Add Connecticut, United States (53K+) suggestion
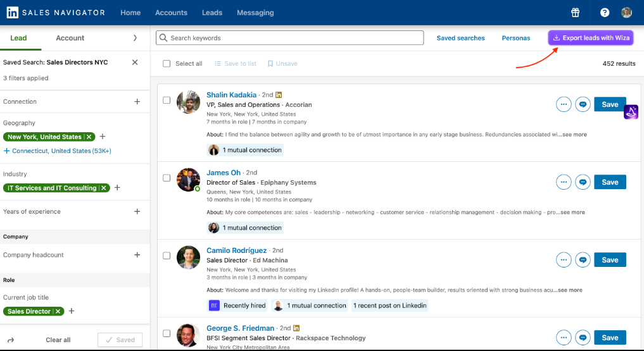 58,151
